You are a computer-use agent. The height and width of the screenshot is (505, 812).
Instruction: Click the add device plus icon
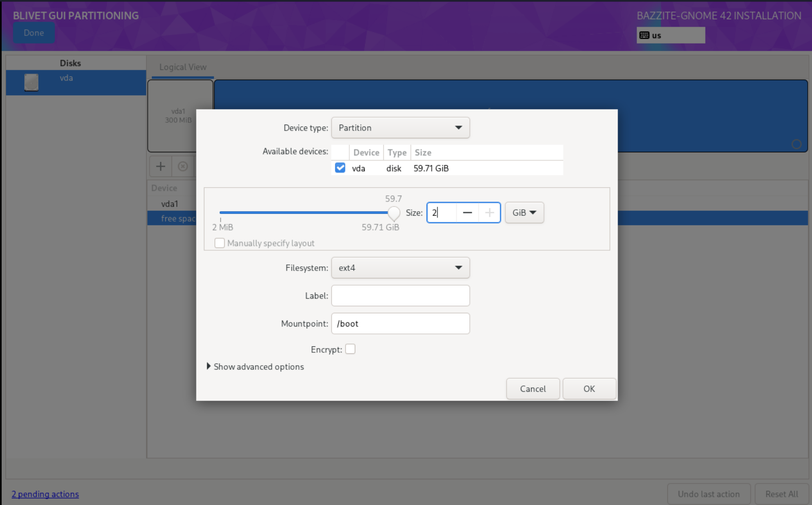point(161,166)
